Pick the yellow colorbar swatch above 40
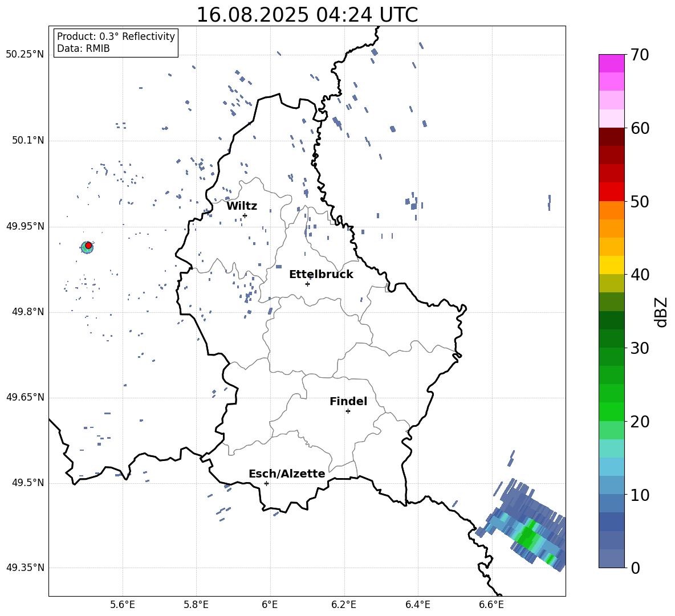 pos(611,265)
